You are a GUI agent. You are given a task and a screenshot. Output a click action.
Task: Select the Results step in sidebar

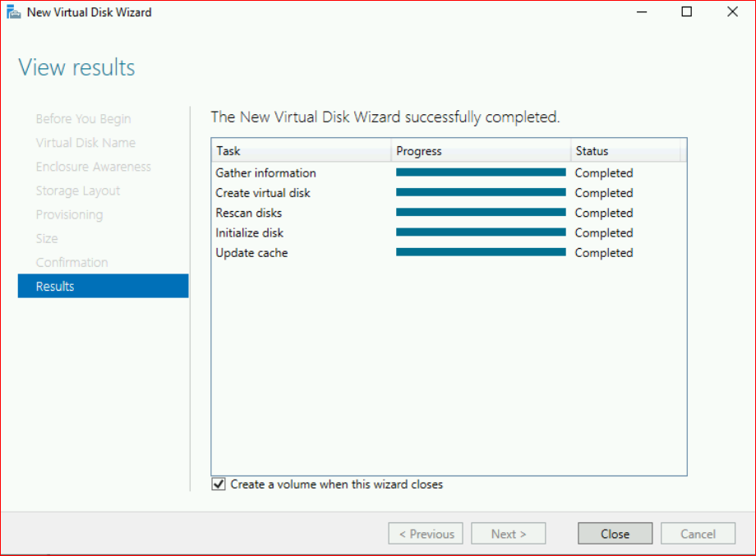point(103,286)
